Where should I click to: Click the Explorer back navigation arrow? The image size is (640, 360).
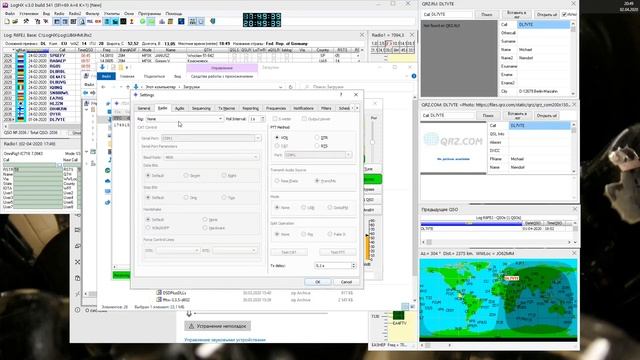[103, 87]
